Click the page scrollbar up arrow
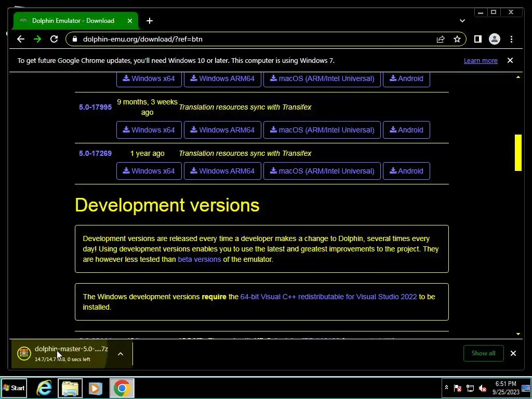This screenshot has width=532, height=399. coord(518,77)
